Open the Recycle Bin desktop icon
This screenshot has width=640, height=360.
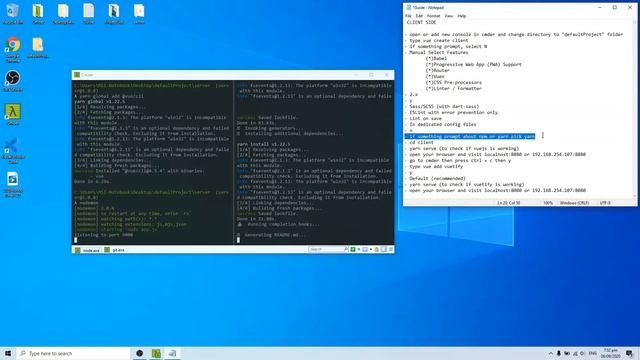point(13,13)
